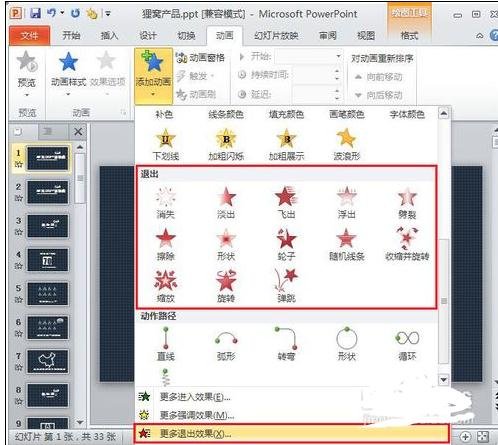Image resolution: width=498 pixels, height=445 pixels.
Task: Open the 开始 timing combo box
Action: [309, 57]
